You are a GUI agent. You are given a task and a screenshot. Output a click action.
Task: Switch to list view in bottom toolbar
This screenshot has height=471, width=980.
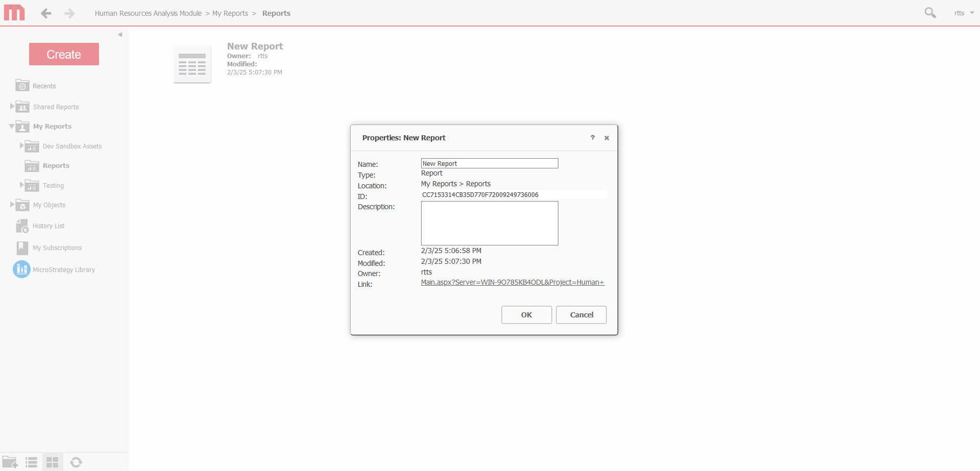(31, 462)
